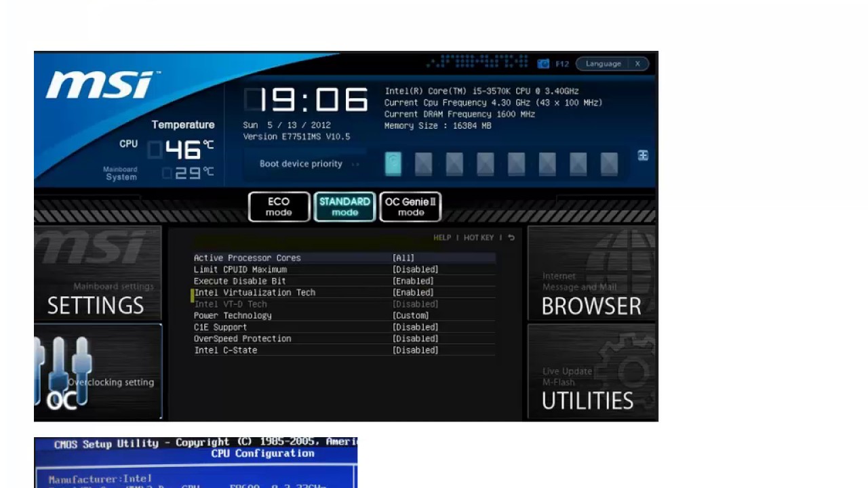Click the back arrow next to HOT KEY
Image resolution: width=868 pixels, height=488 pixels.
(511, 238)
